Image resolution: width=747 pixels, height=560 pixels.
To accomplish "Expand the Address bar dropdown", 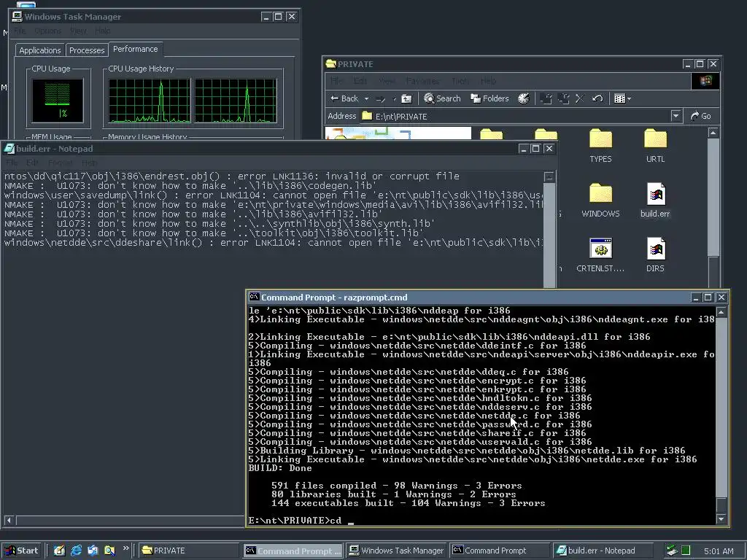I will pyautogui.click(x=676, y=116).
